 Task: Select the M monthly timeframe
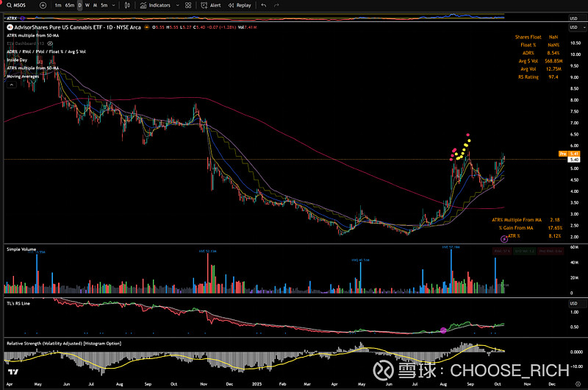coord(95,5)
